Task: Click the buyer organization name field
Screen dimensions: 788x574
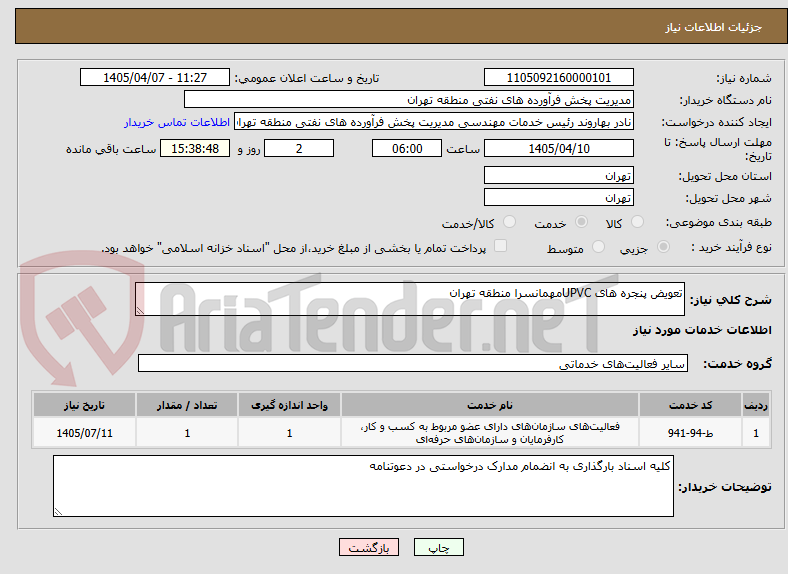Action: tap(409, 100)
